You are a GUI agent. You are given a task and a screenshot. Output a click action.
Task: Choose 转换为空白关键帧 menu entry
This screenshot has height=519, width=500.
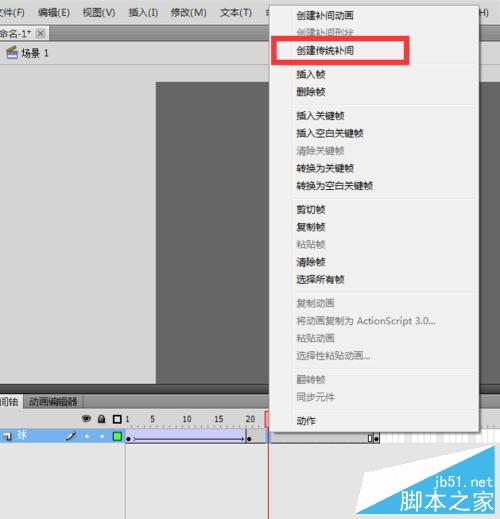pyautogui.click(x=334, y=186)
